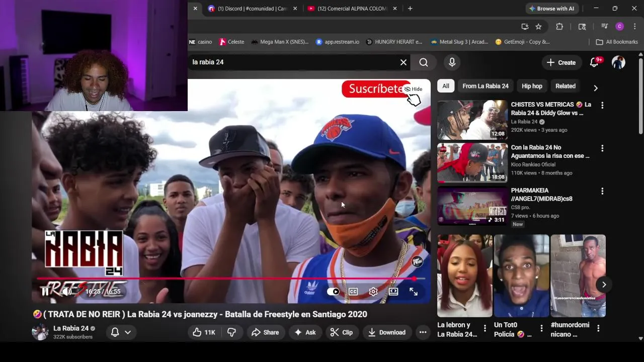Open the YouTube account avatar menu
This screenshot has width=644, height=362.
pyautogui.click(x=618, y=62)
